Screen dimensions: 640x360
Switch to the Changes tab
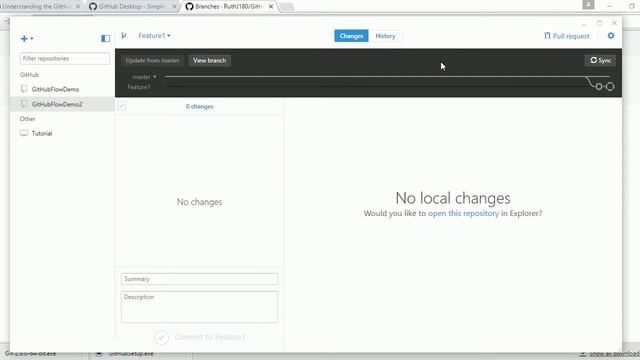[351, 36]
